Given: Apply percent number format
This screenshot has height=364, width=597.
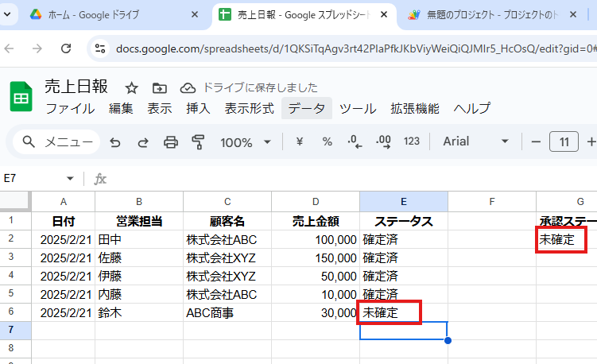Looking at the screenshot, I should click(327, 141).
